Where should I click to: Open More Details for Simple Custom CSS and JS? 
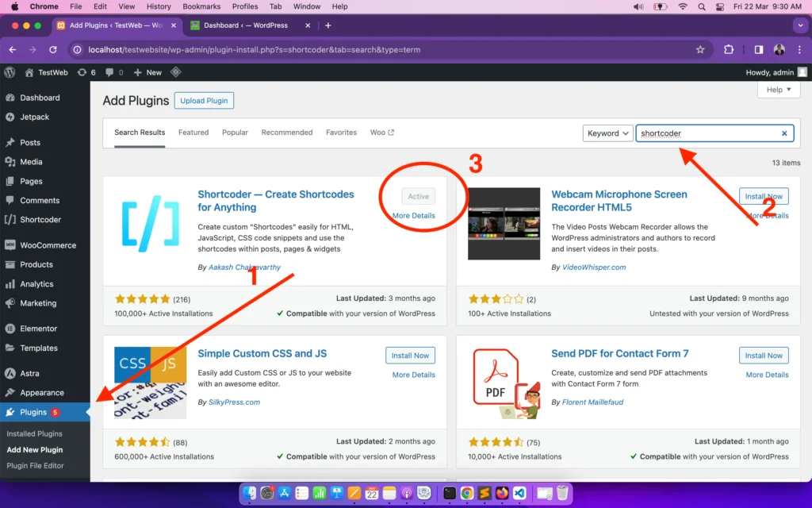pos(414,375)
